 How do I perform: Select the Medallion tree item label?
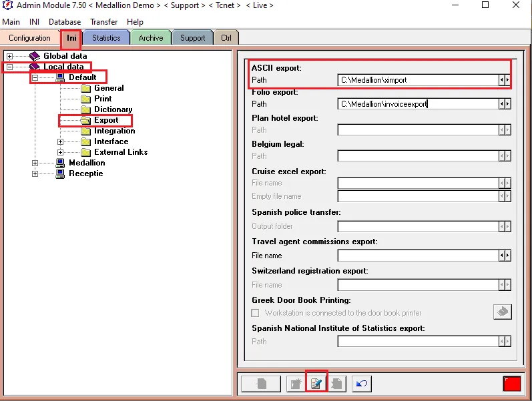[87, 163]
